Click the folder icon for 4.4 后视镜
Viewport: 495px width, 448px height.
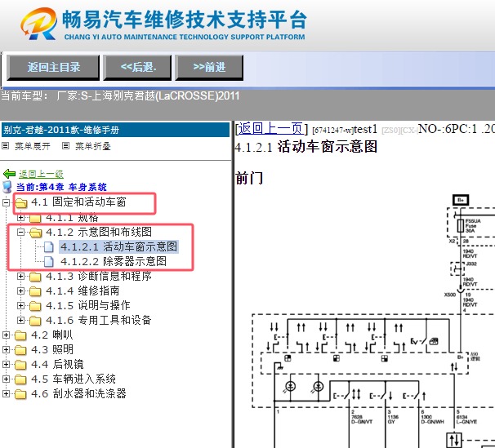coord(20,365)
